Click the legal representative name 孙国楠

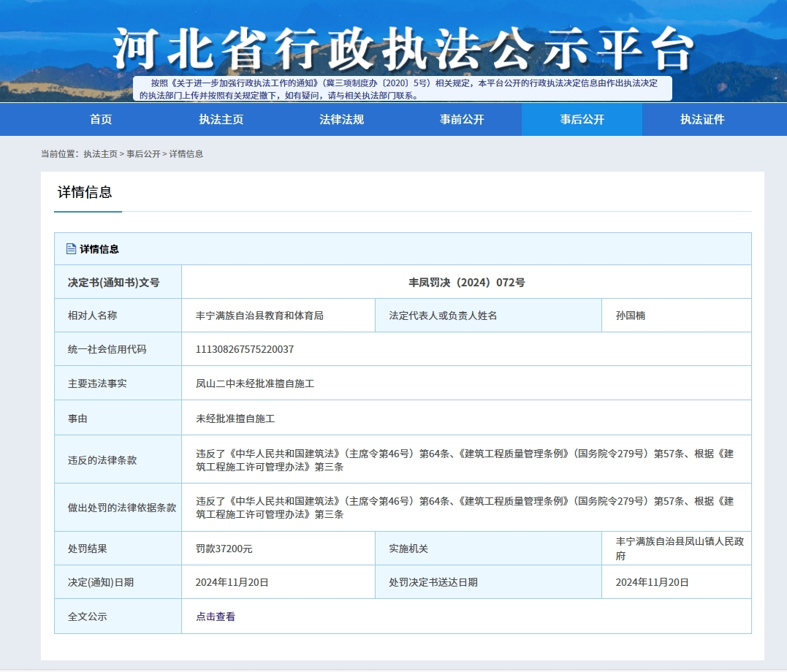pyautogui.click(x=631, y=316)
